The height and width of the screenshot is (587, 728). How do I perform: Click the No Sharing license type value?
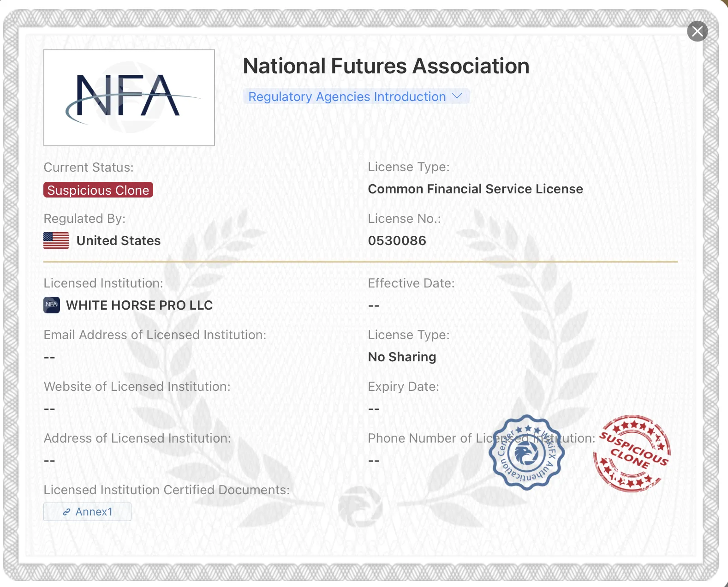402,357
